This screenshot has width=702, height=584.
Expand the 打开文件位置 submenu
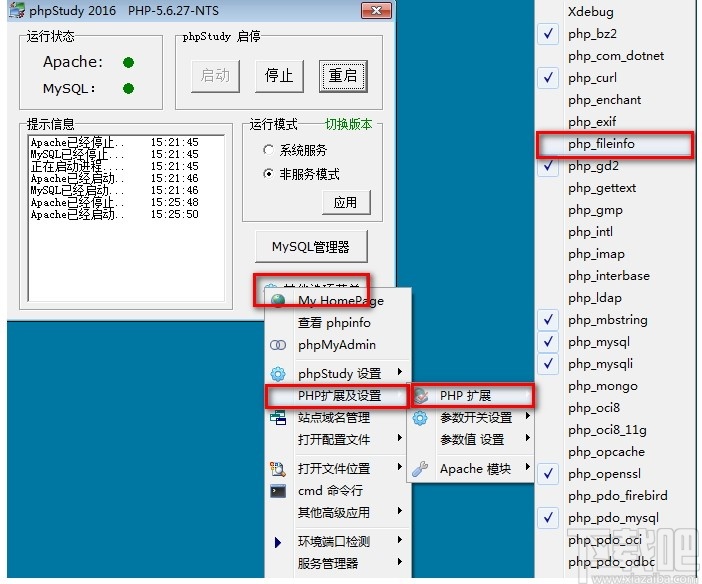pos(338,468)
